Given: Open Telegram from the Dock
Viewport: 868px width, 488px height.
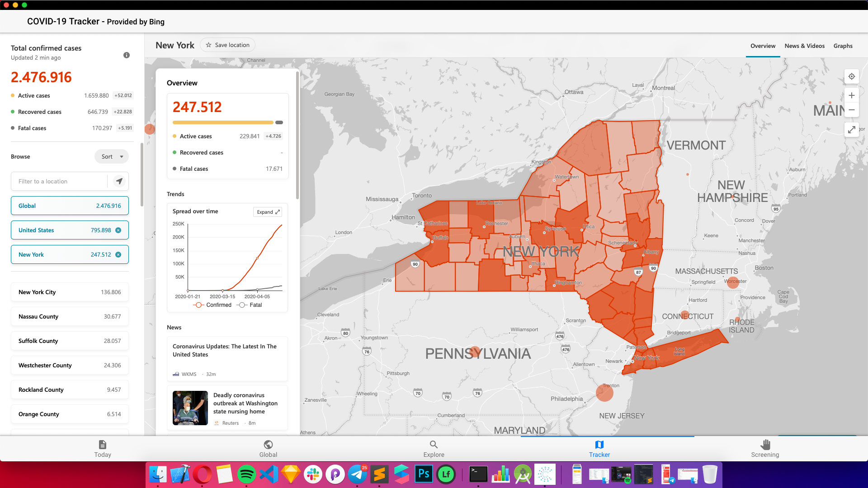Looking at the screenshot, I should tap(357, 474).
